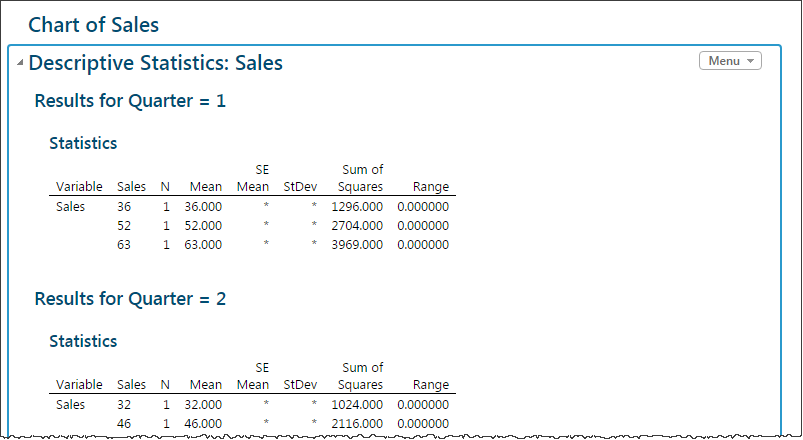Click the Variable column header in Quarter 1 table
The width and height of the screenshot is (803, 440).
79,187
